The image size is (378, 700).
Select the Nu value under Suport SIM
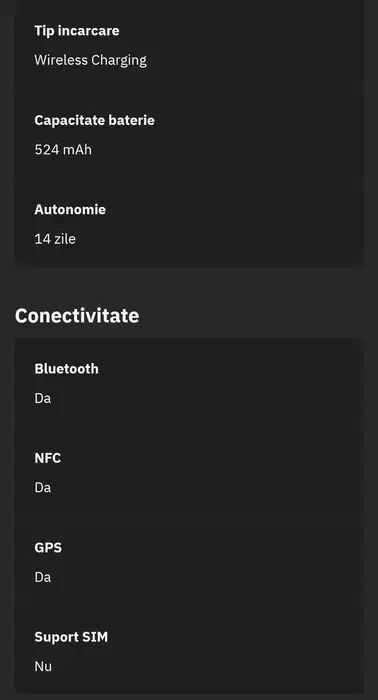43,667
